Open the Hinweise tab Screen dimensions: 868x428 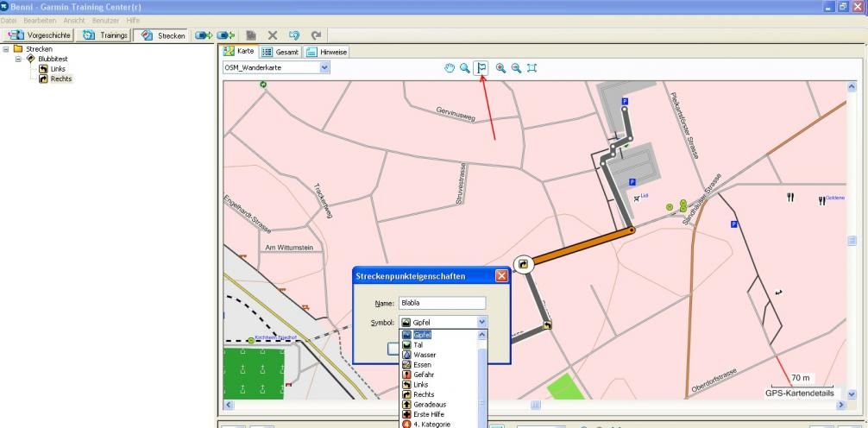click(328, 52)
